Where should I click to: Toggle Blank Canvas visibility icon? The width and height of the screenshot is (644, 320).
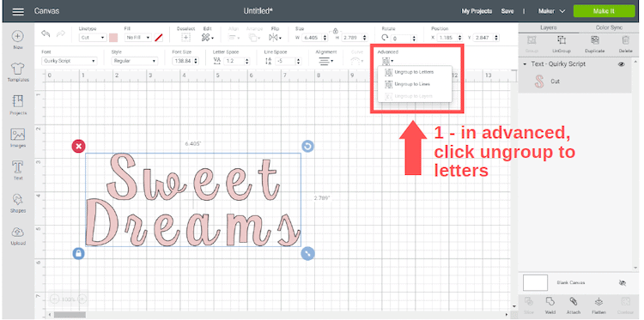pyautogui.click(x=623, y=282)
